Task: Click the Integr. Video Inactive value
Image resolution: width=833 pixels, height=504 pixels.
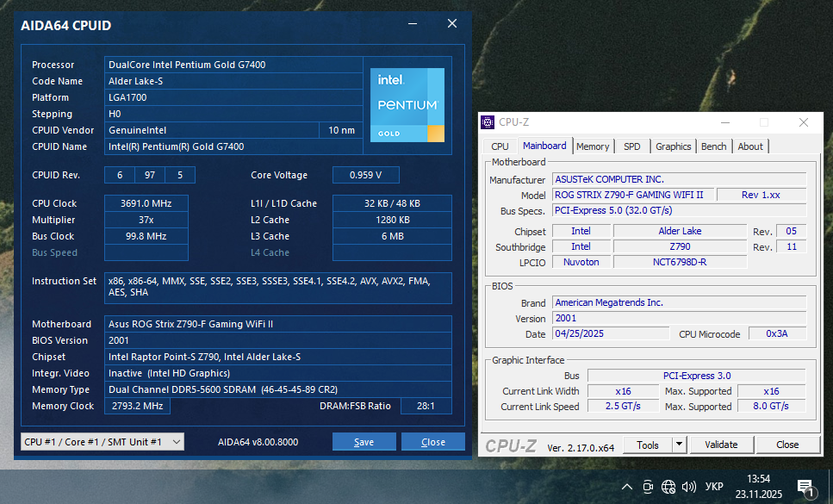Action: tap(278, 373)
